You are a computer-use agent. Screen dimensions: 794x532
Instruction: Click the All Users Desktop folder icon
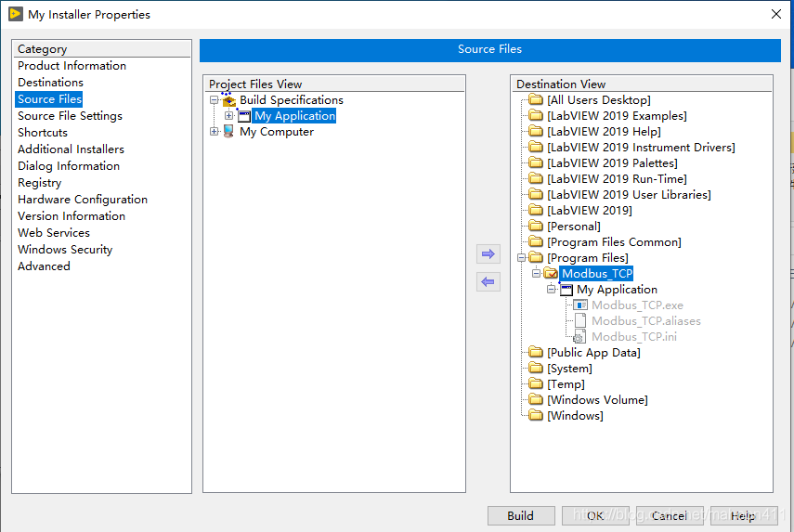(536, 99)
